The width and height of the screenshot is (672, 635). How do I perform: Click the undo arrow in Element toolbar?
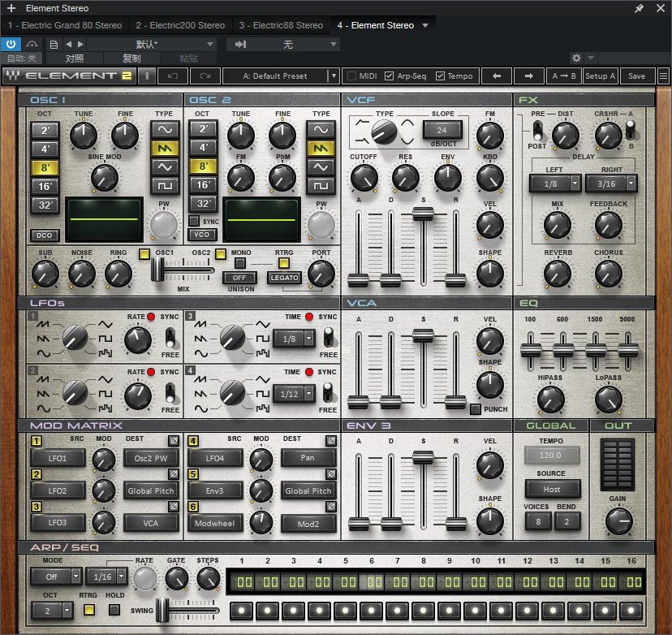click(x=173, y=76)
